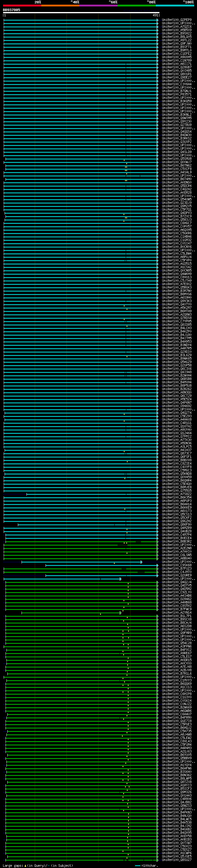Open hit UniRef100_A9TL22
The image size is (197, 868).
coord(176,40)
